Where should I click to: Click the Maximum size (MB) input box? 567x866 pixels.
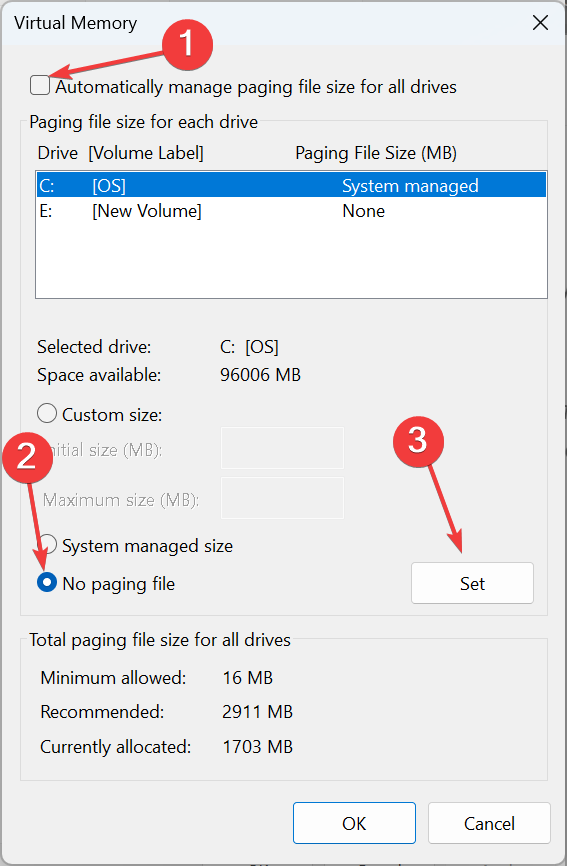(x=282, y=498)
